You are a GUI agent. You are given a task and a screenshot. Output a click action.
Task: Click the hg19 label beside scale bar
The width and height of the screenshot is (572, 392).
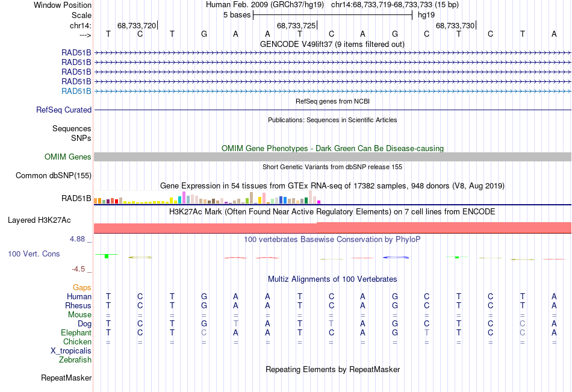(x=426, y=15)
